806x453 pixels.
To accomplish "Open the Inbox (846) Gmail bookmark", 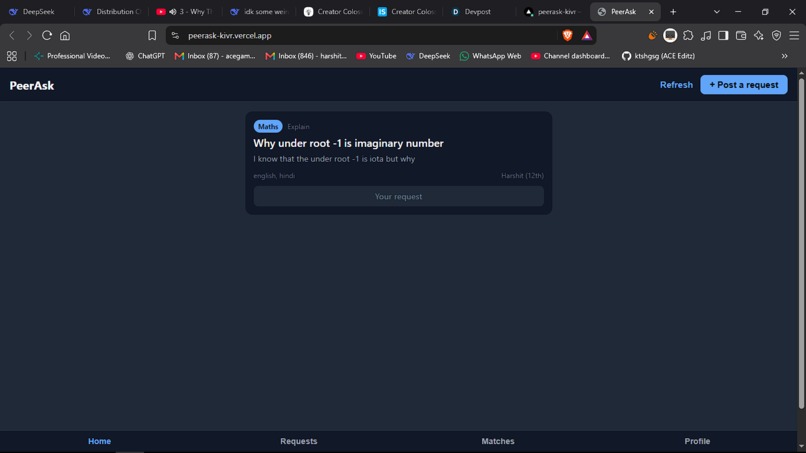I will click(x=306, y=56).
